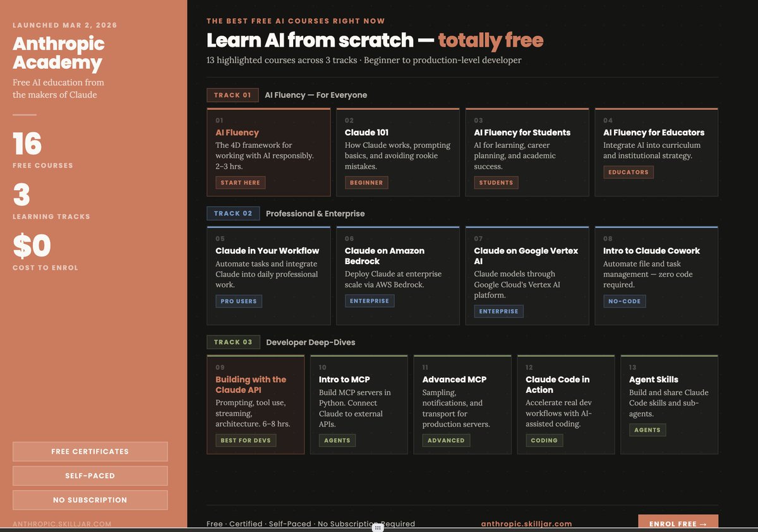
Task: Open Claude in Your Workflow course title
Action: (x=267, y=251)
